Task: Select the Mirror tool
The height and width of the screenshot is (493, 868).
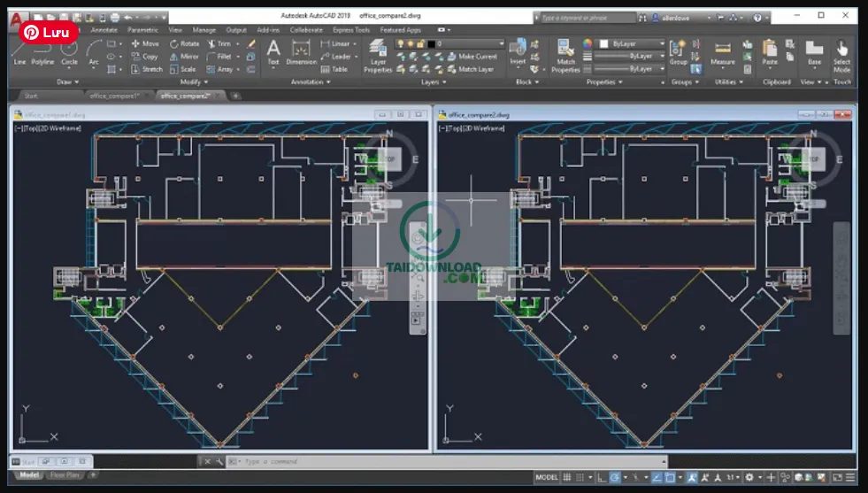Action: point(184,56)
